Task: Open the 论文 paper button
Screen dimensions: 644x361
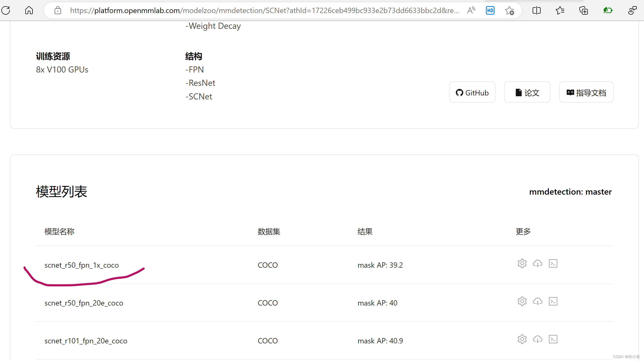Action: 527,92
